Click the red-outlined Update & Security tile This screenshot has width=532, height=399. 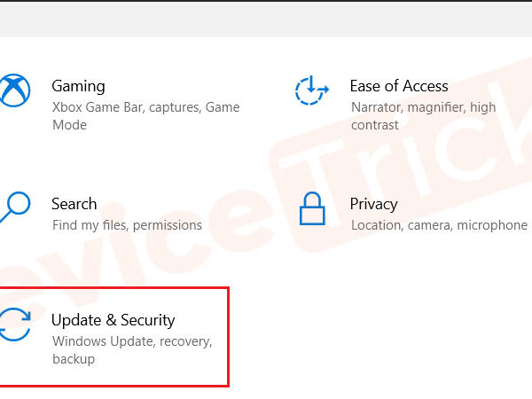(114, 337)
